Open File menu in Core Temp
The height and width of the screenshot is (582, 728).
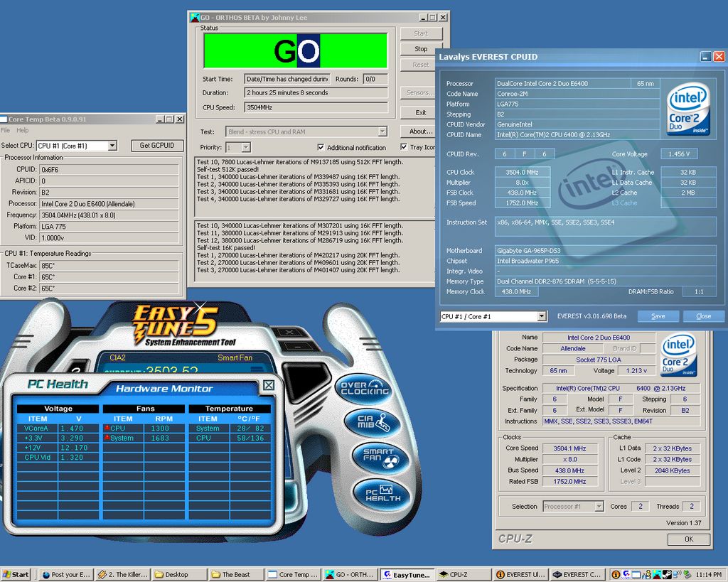click(5, 131)
